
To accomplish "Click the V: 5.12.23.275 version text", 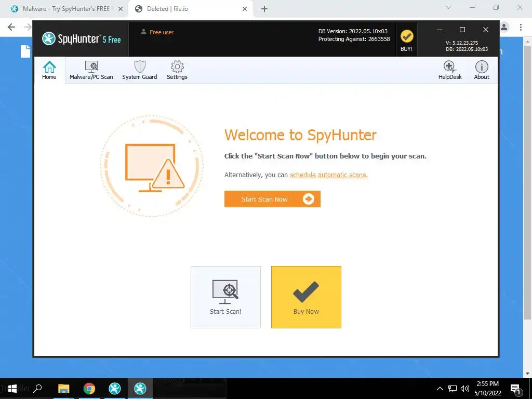I will [x=461, y=43].
